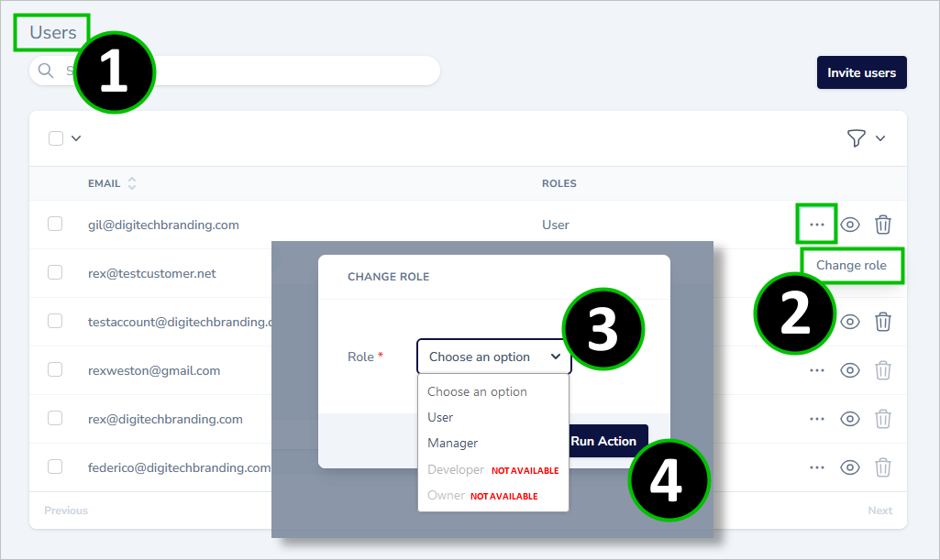
Task: Expand the chevron beside the select-all checkbox
Action: tap(75, 137)
